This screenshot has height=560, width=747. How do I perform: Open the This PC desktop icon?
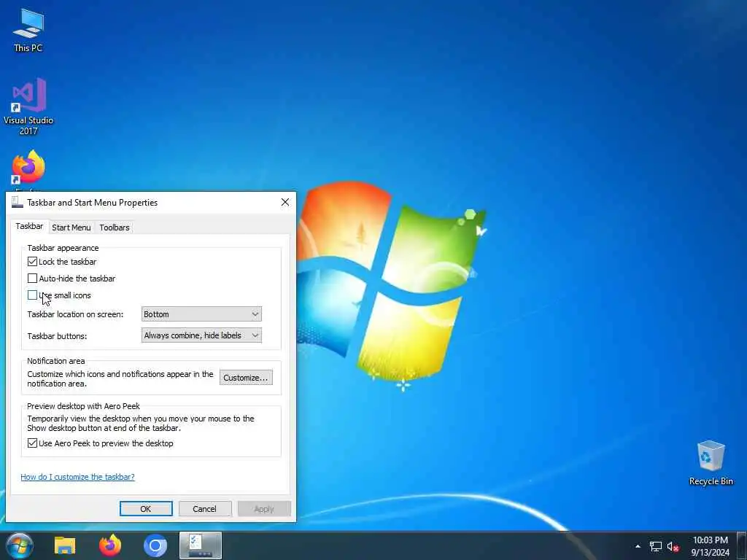28,30
